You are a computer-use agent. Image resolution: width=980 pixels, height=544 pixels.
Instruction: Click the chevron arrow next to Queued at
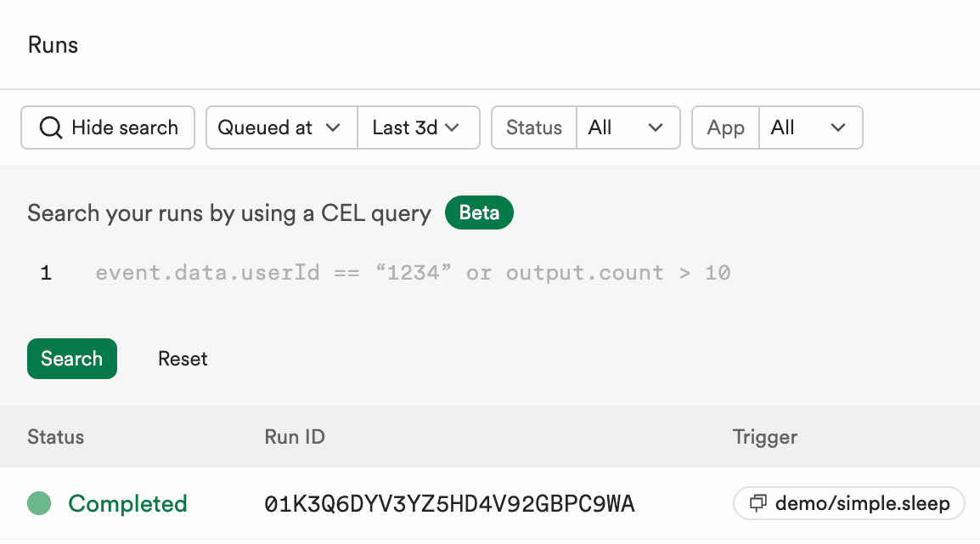click(x=333, y=127)
